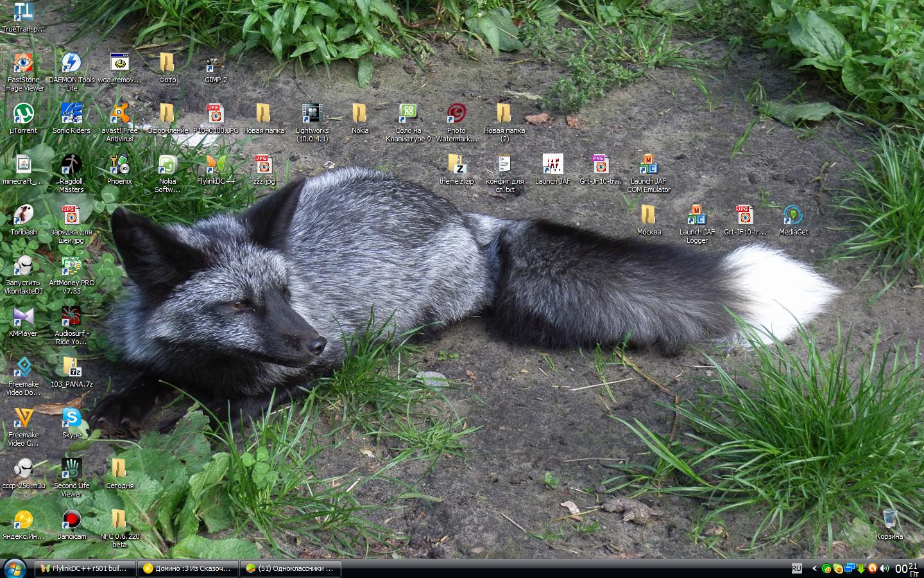Select the Корзина recycle bin
The image size is (924, 578).
coord(889,520)
